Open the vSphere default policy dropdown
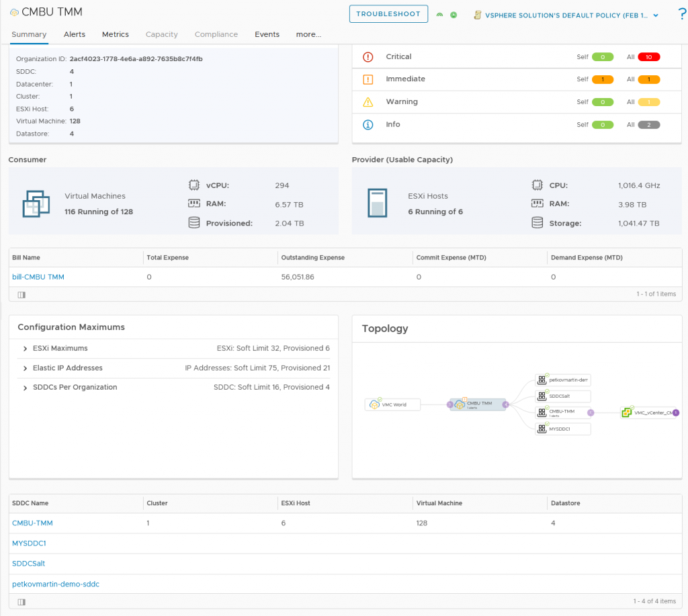This screenshot has width=688, height=616. click(x=655, y=15)
